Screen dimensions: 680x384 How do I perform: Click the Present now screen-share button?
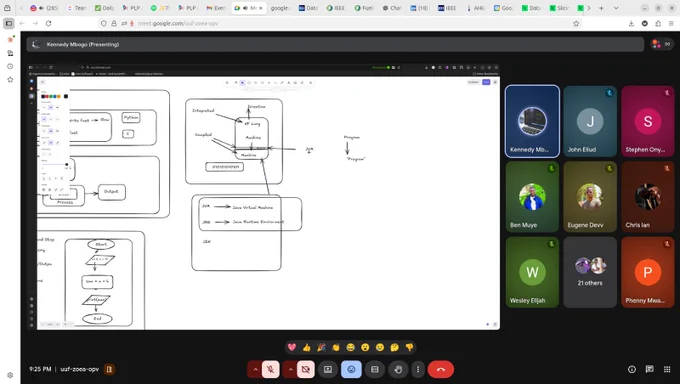[328, 369]
